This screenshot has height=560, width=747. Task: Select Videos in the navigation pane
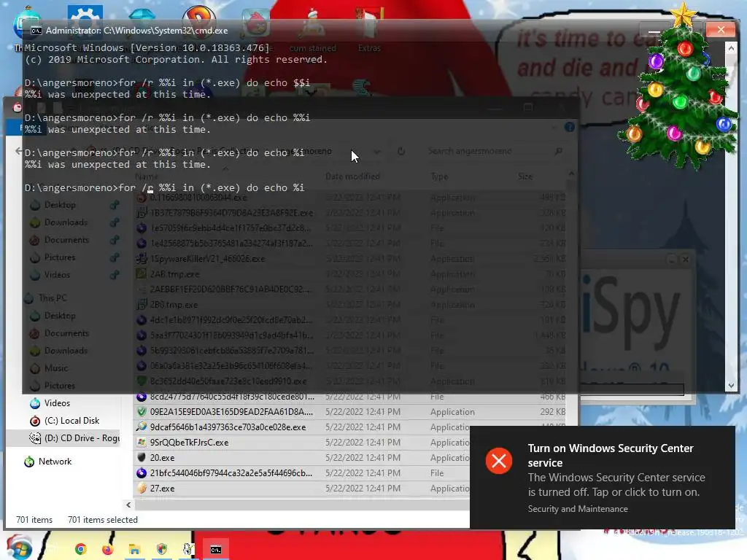coord(57,403)
